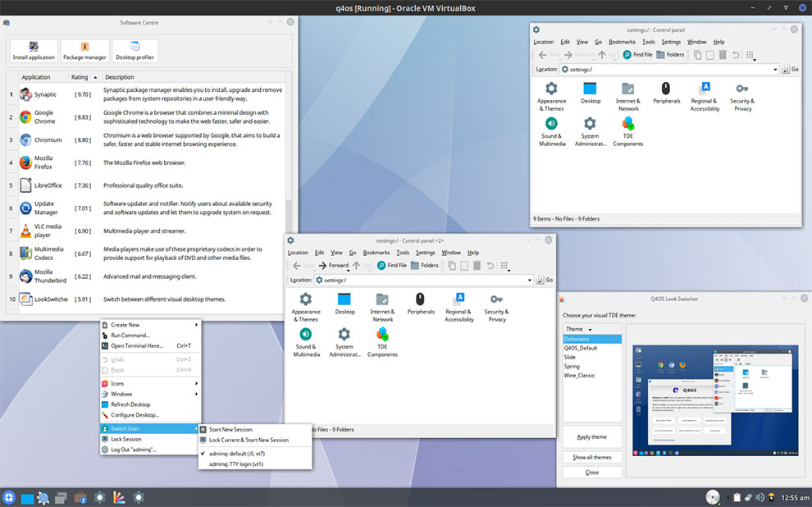Image resolution: width=812 pixels, height=507 pixels.
Task: Open Tools menu in Control panel <2>
Action: pyautogui.click(x=403, y=253)
